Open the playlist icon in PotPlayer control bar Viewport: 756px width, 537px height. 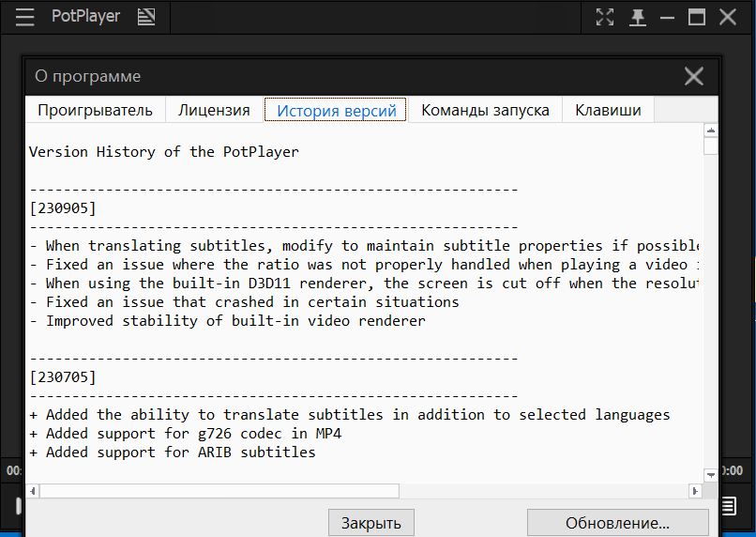[x=728, y=506]
